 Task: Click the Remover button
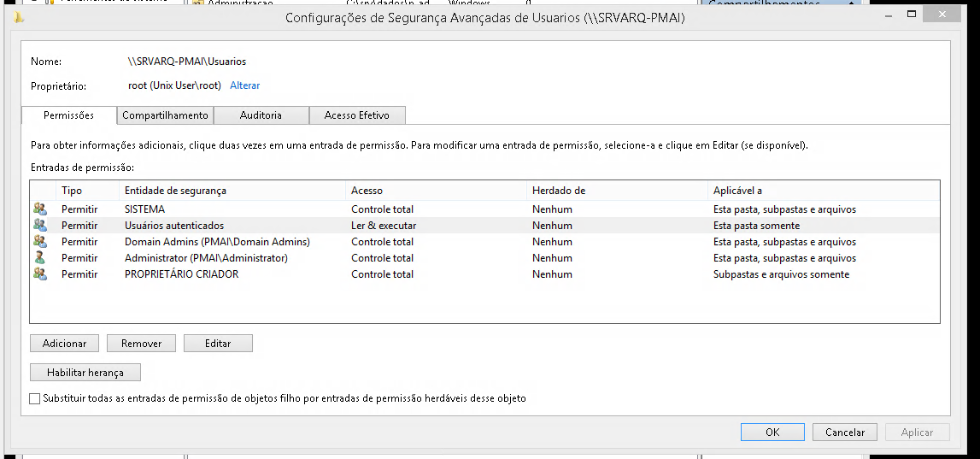141,343
